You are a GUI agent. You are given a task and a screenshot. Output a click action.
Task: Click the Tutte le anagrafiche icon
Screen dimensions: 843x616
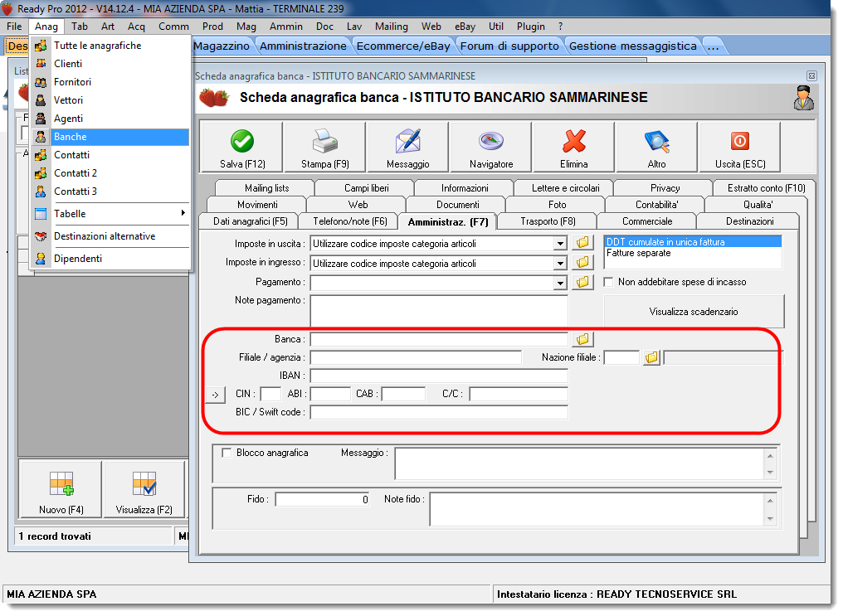click(x=41, y=46)
